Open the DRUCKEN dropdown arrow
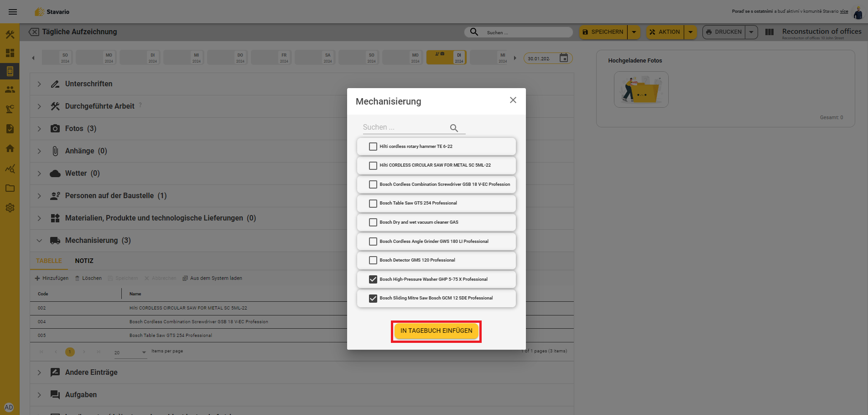This screenshot has height=415, width=868. click(x=751, y=32)
